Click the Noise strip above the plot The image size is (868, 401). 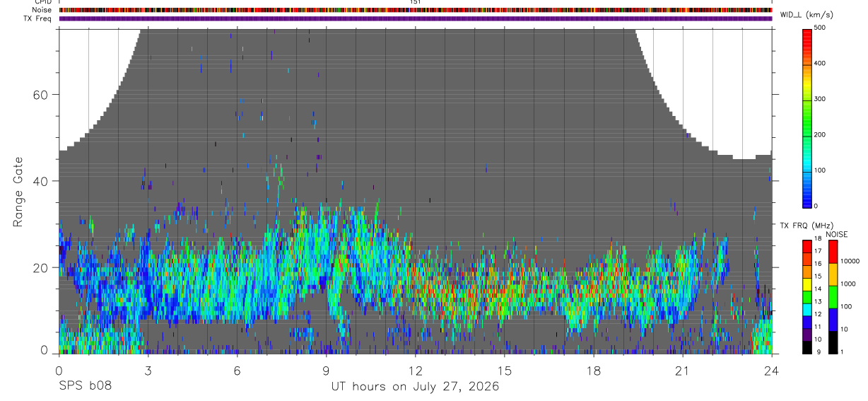415,11
